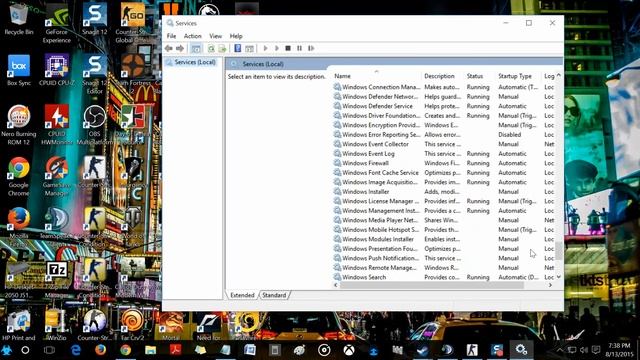Click the Disabled startup type cell

click(x=509, y=135)
